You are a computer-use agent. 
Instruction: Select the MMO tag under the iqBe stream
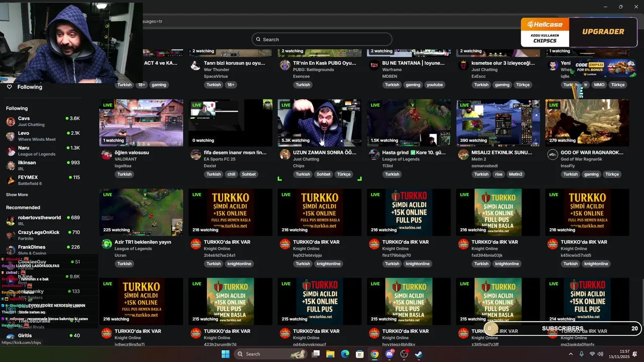pos(599,85)
